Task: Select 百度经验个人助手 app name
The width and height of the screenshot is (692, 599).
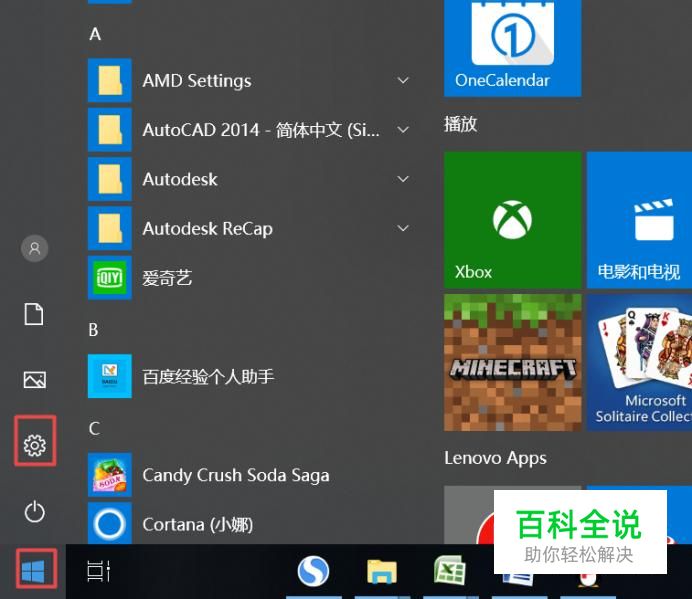Action: pos(208,377)
